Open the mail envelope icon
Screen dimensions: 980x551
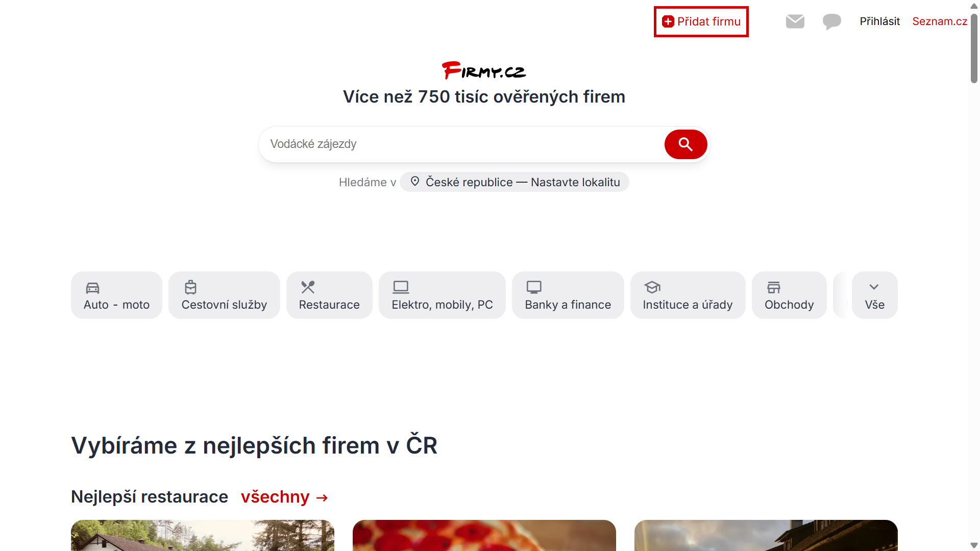(795, 21)
